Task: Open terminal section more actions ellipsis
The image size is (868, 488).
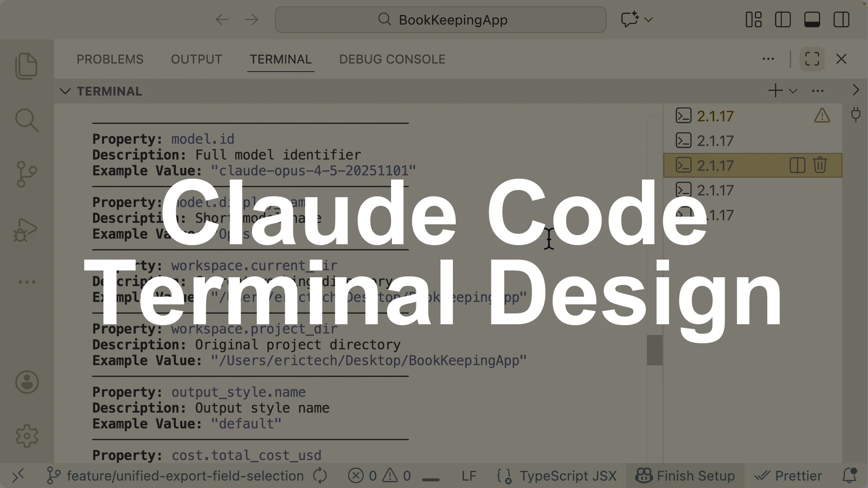Action: click(x=818, y=91)
